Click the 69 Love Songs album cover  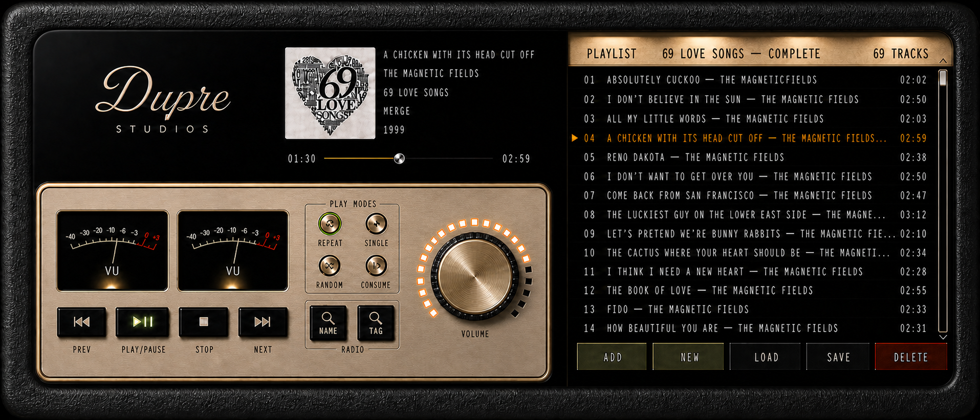pos(330,93)
